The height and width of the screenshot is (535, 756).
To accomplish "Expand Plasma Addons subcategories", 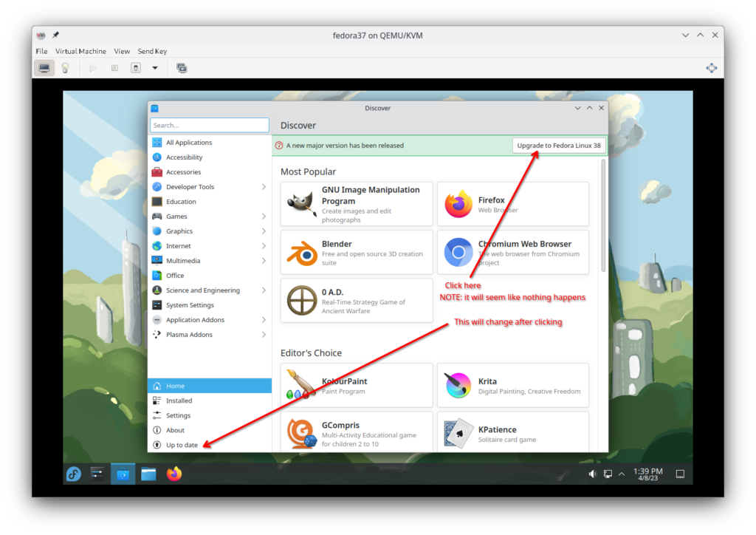I will pos(264,335).
